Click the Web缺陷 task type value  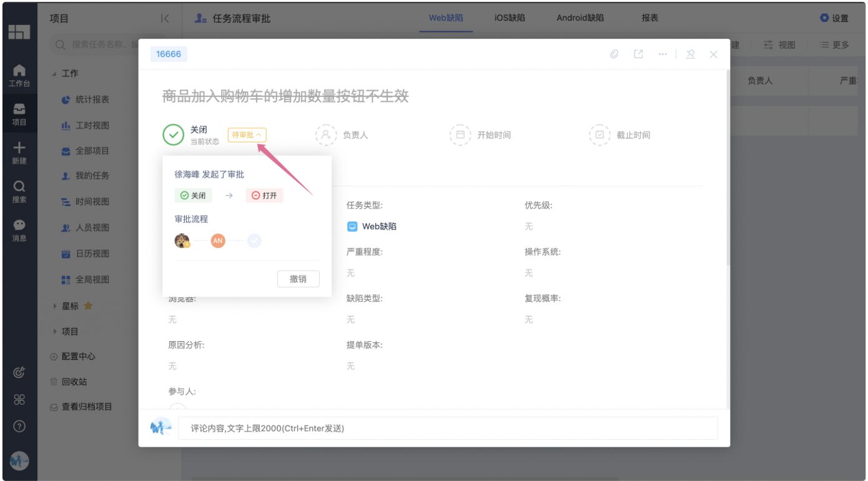372,227
